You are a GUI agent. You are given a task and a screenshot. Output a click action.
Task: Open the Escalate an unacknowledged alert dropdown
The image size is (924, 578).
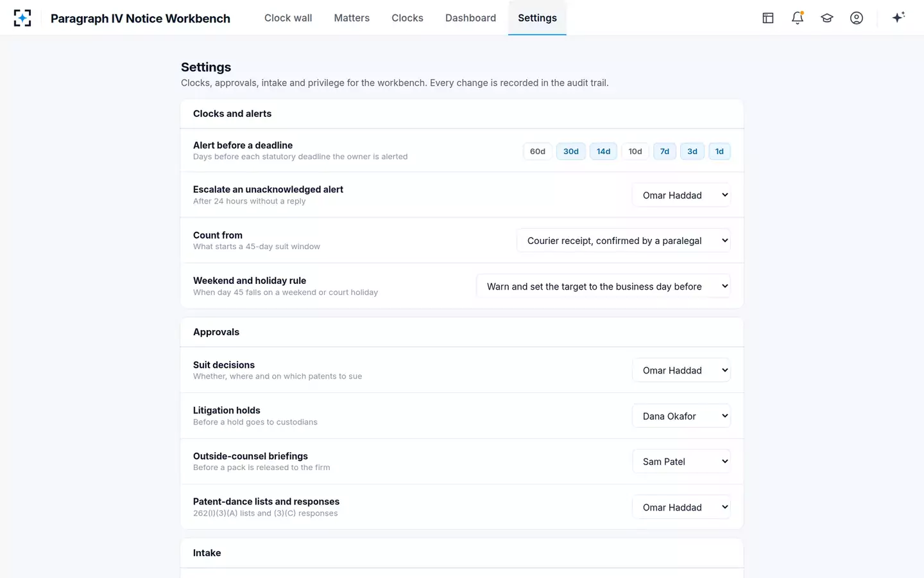click(x=681, y=195)
